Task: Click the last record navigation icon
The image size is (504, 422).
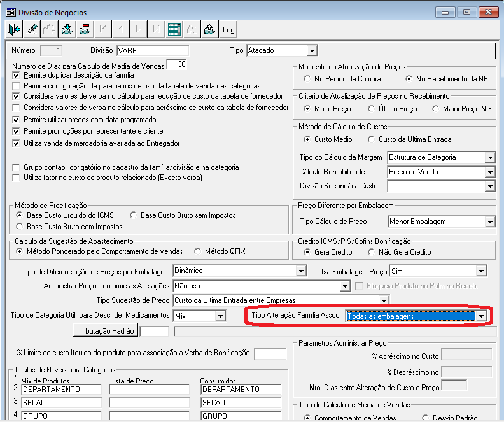Action: pos(156,29)
